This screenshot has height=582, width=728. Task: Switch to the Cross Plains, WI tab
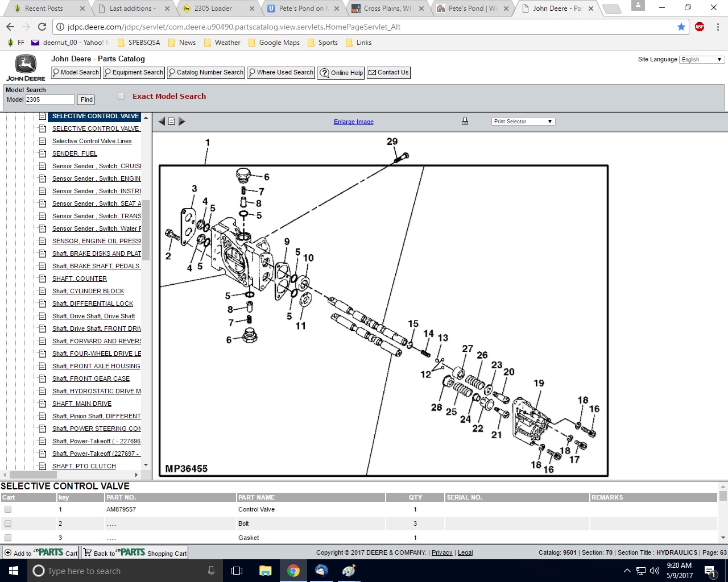click(387, 9)
